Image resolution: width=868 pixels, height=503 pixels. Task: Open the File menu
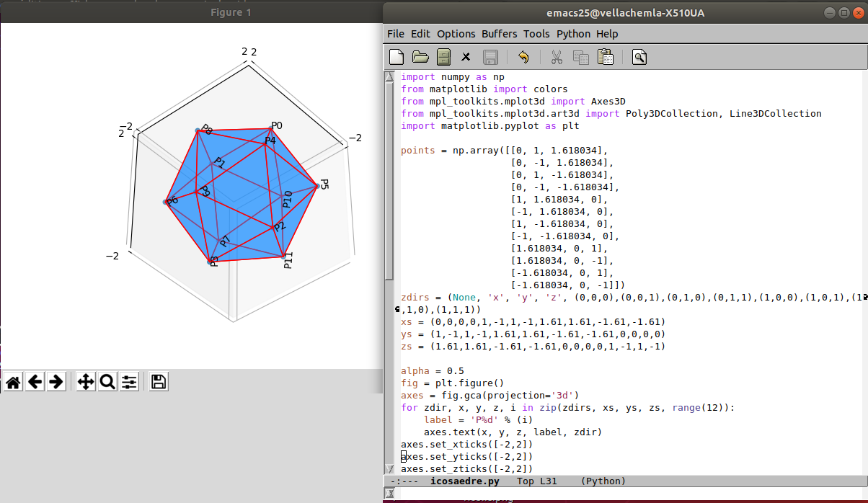coord(396,34)
